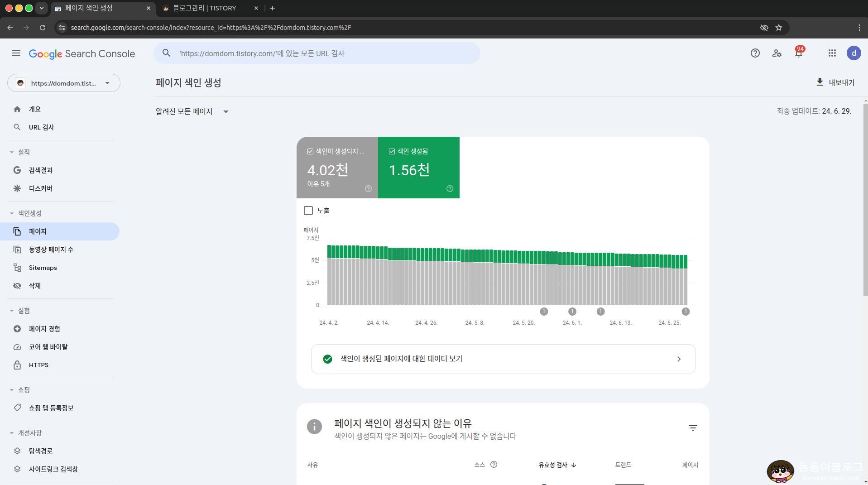Click chart annotation marker near 24. 6. 25.

coord(686,312)
